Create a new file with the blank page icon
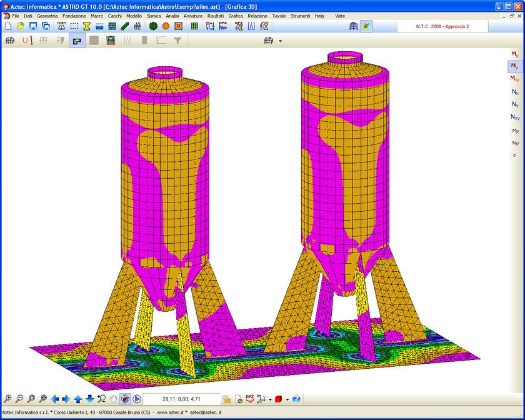 tap(8, 26)
